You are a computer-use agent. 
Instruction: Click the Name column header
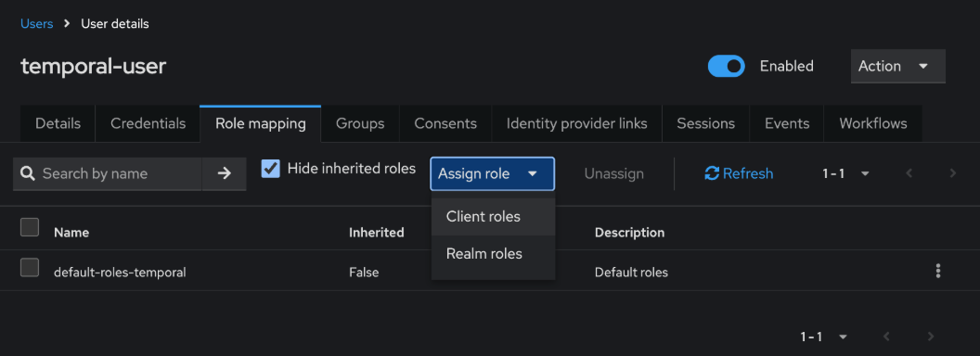(x=71, y=233)
